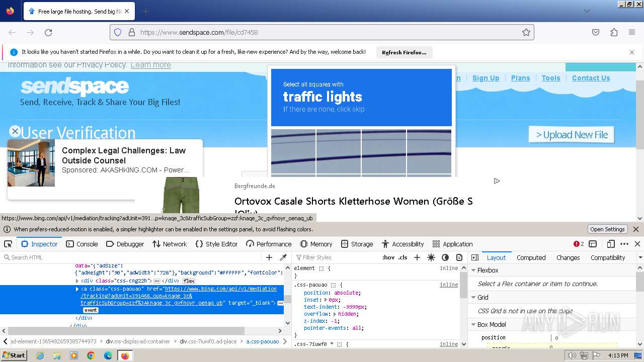Open Firefox application menu
Screen dimensions: 644x362
(632, 32)
